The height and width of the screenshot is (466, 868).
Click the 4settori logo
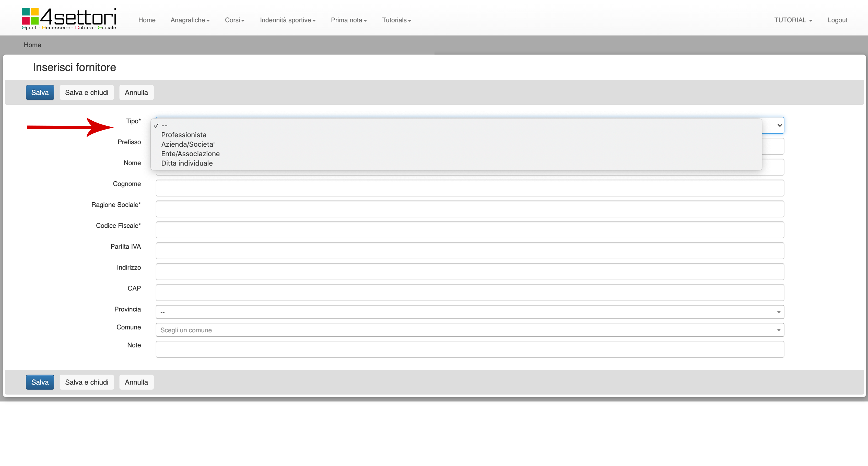coord(69,19)
